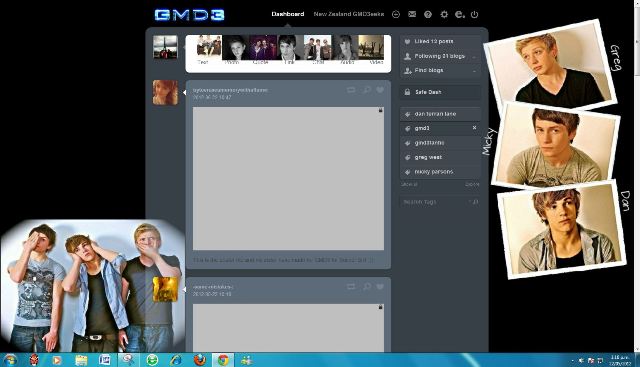The width and height of the screenshot is (640, 367).
Task: Open the inbox envelope icon
Action: pyautogui.click(x=412, y=14)
